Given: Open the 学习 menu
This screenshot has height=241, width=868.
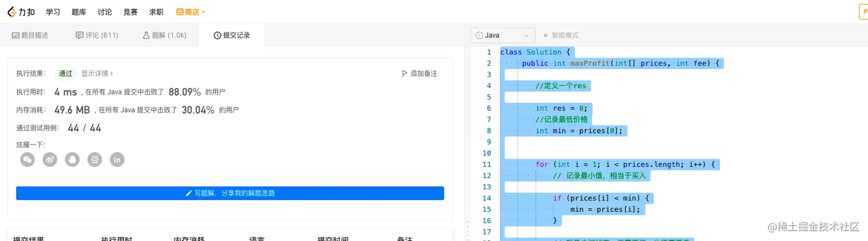Looking at the screenshot, I should [53, 12].
